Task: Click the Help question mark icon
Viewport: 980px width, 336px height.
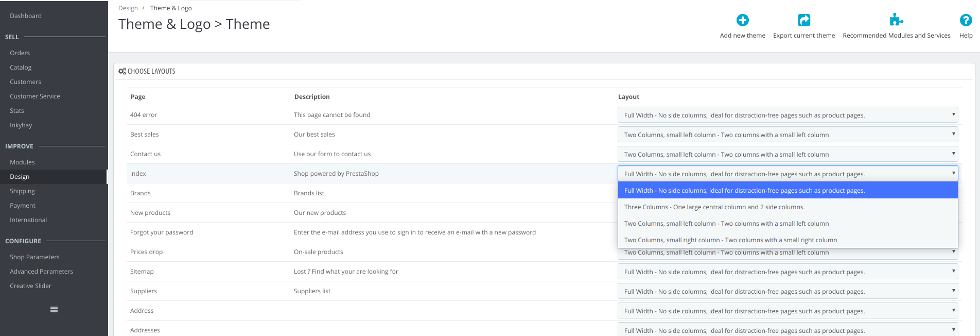Action: [x=966, y=20]
